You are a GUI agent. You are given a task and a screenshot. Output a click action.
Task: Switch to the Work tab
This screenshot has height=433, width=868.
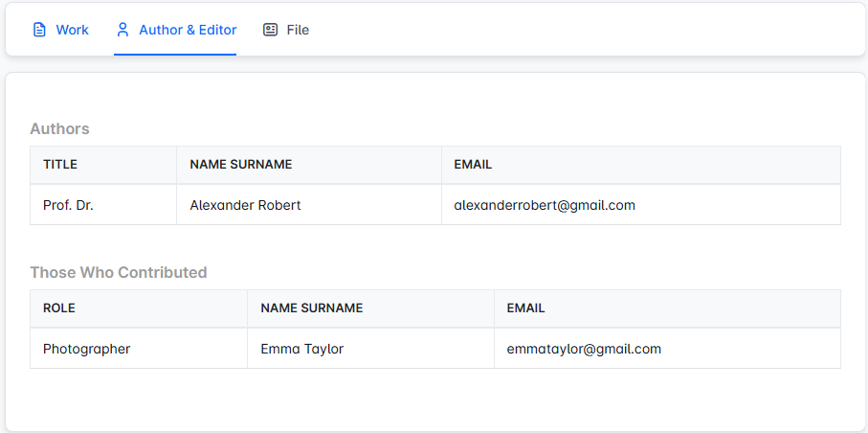point(72,30)
